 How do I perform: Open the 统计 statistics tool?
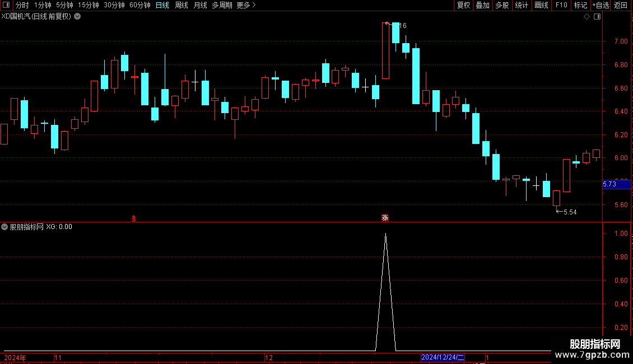point(522,5)
